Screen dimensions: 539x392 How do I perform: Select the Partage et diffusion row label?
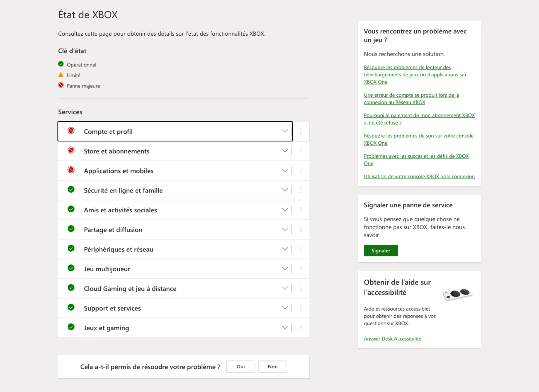[113, 230]
